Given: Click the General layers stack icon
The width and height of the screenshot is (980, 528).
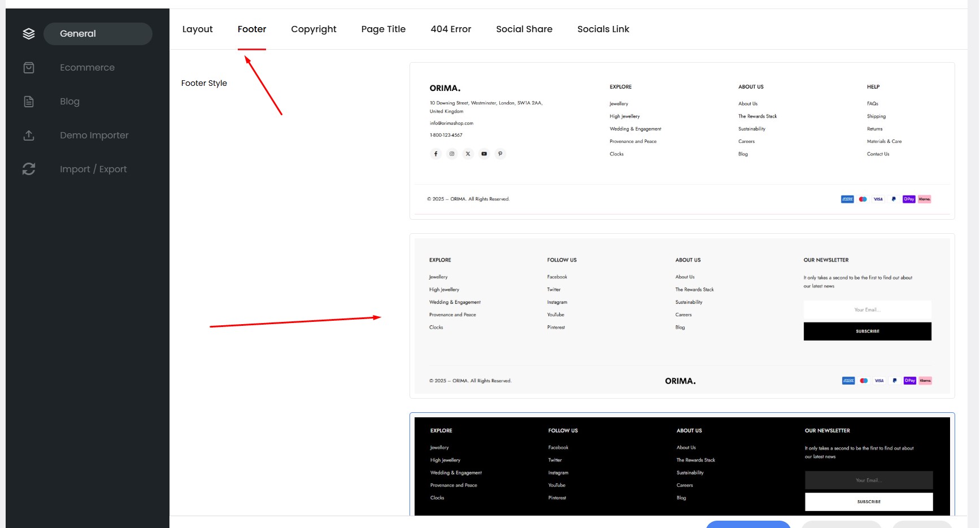Looking at the screenshot, I should [x=29, y=34].
